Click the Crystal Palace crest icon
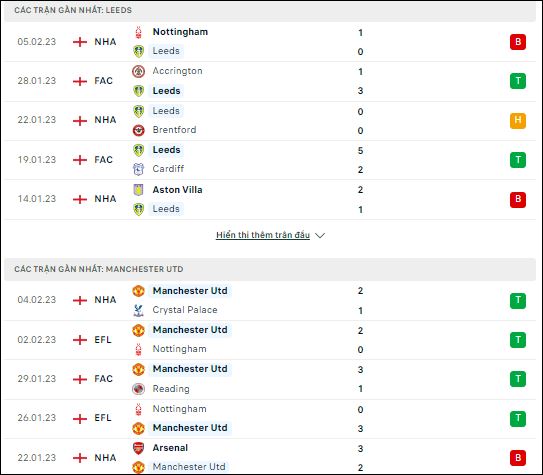Image resolution: width=543 pixels, height=475 pixels. [x=139, y=311]
